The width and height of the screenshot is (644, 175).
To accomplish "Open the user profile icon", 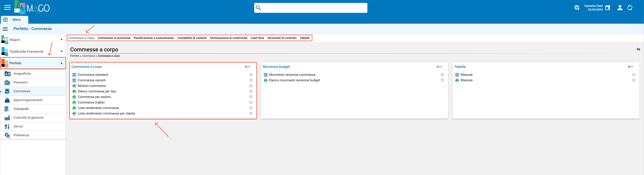I will (x=620, y=8).
